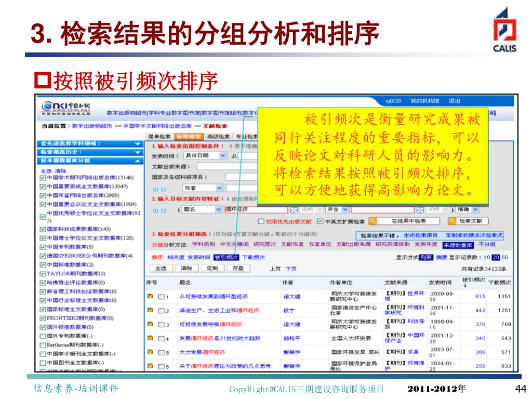Click the download icon on result row 4
The height and width of the screenshot is (399, 532).
coord(150,338)
